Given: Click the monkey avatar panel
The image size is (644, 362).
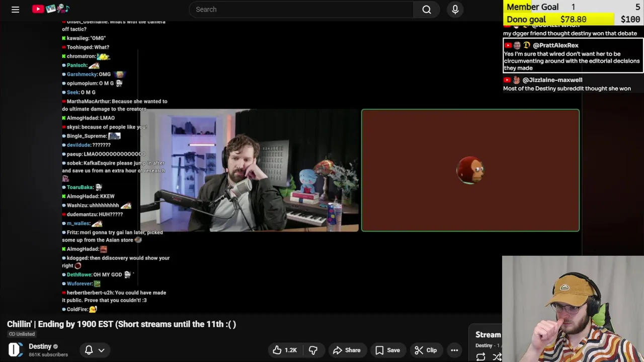Looking at the screenshot, I should click(x=470, y=170).
